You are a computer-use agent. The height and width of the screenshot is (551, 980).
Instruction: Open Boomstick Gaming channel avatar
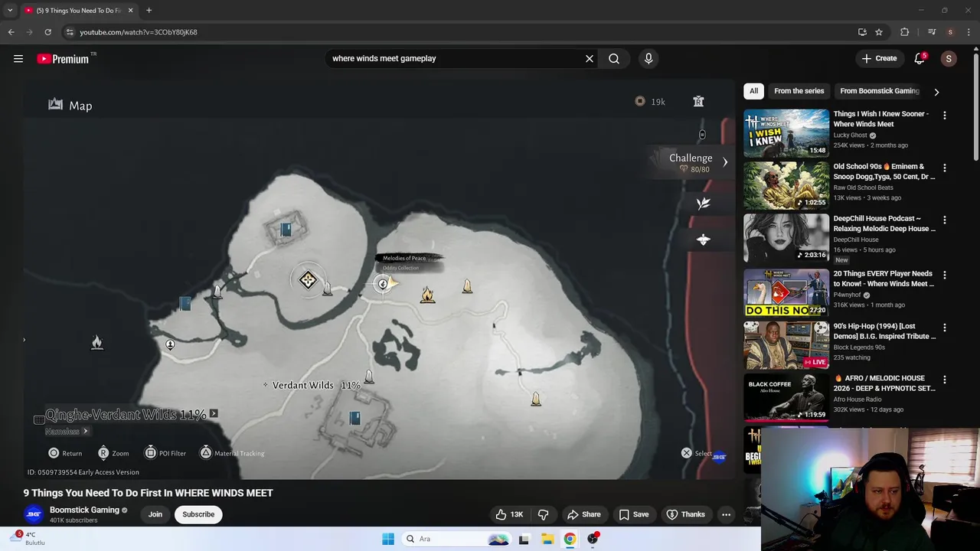(33, 514)
